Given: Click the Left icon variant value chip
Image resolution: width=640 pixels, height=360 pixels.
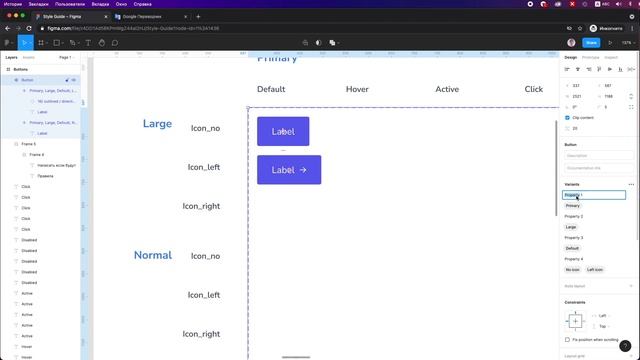Looking at the screenshot, I should coord(595,270).
